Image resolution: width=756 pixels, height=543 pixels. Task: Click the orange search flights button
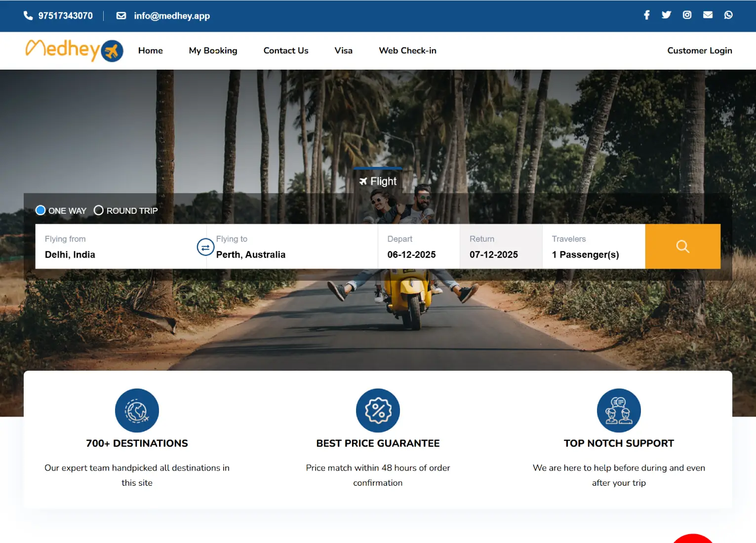coord(682,246)
